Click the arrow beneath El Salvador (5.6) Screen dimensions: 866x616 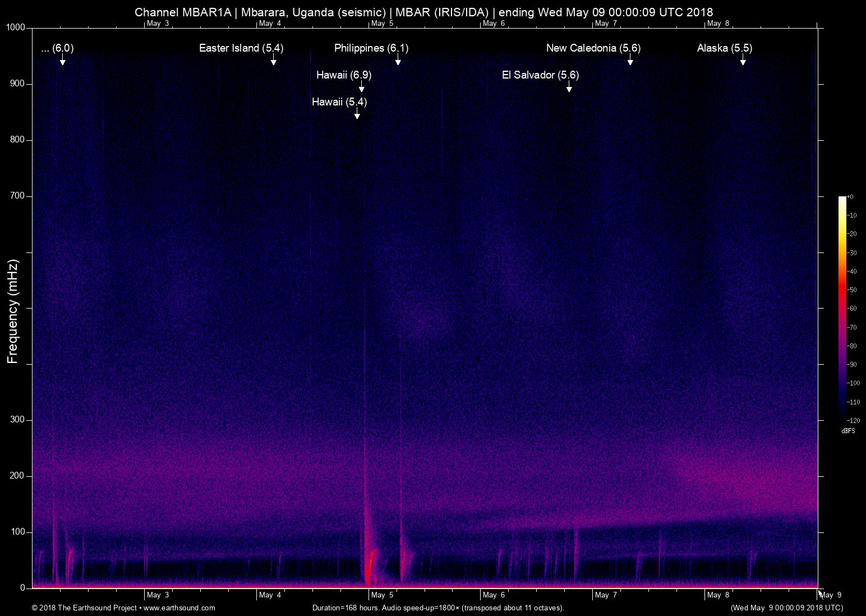pyautogui.click(x=569, y=87)
